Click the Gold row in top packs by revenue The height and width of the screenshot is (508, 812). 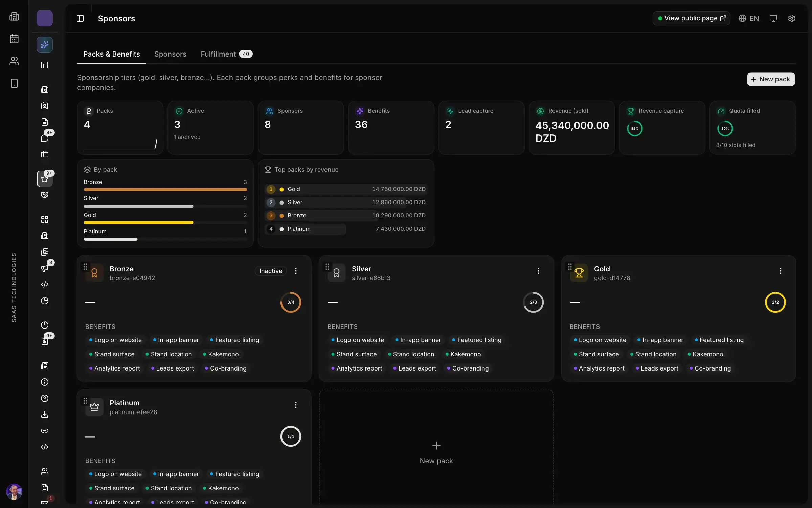click(346, 189)
